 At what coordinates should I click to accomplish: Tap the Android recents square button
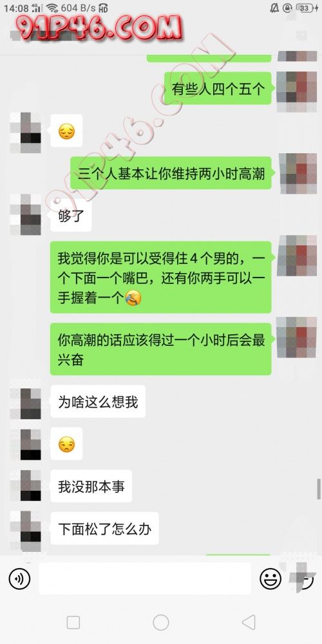pyautogui.click(x=73, y=623)
